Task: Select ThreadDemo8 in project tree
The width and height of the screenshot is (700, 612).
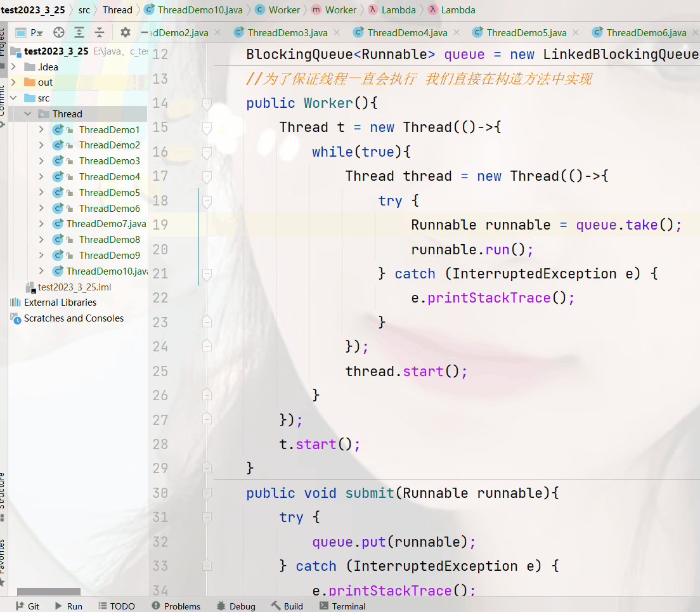Action: point(109,240)
